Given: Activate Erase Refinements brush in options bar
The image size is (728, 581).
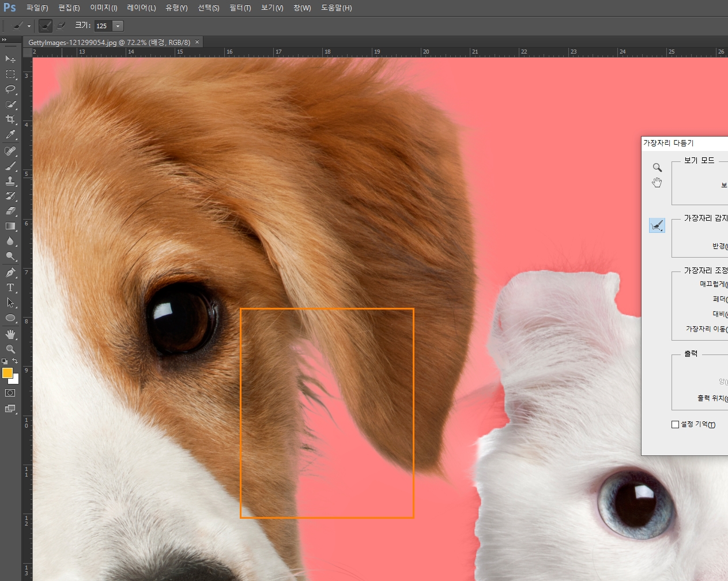Looking at the screenshot, I should tap(61, 26).
